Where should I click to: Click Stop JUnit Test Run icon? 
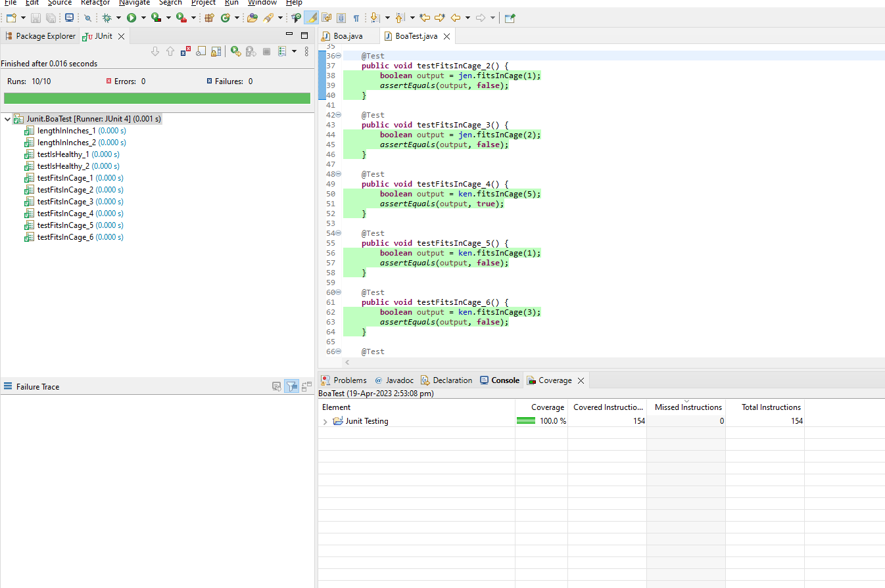[x=266, y=51]
